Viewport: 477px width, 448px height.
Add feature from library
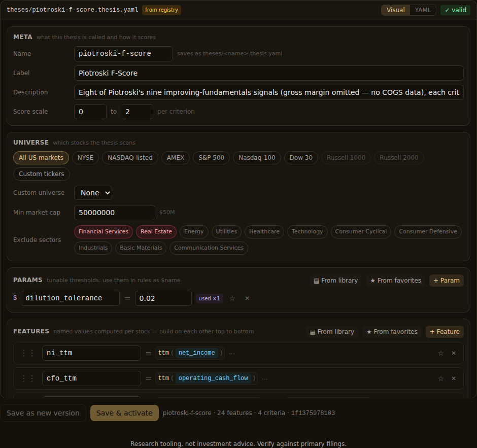pos(332,332)
